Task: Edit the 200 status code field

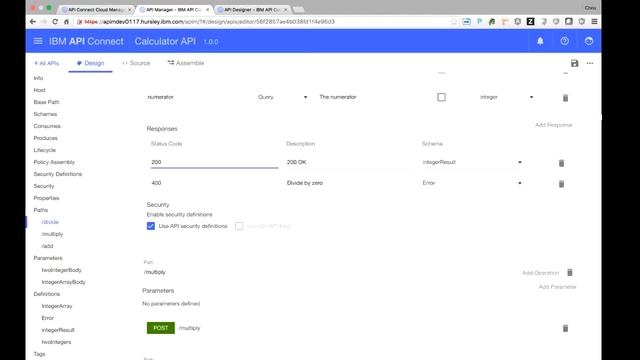Action: click(x=214, y=162)
